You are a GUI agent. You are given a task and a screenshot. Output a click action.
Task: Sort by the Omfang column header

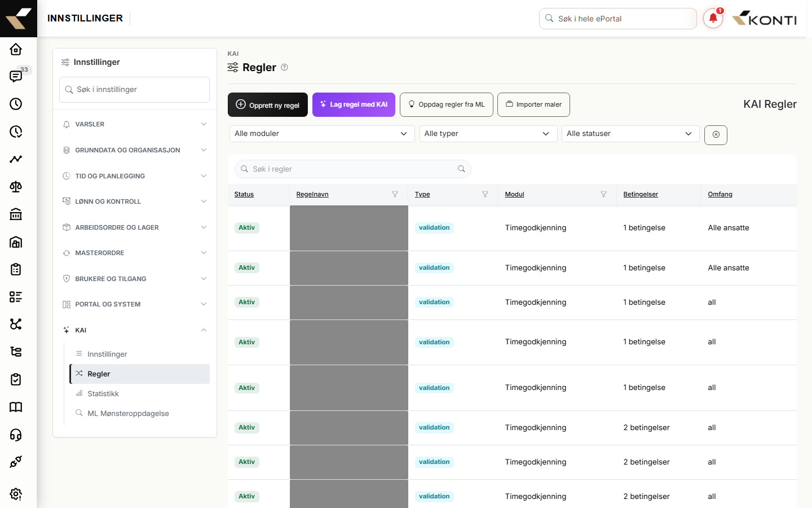pyautogui.click(x=720, y=194)
